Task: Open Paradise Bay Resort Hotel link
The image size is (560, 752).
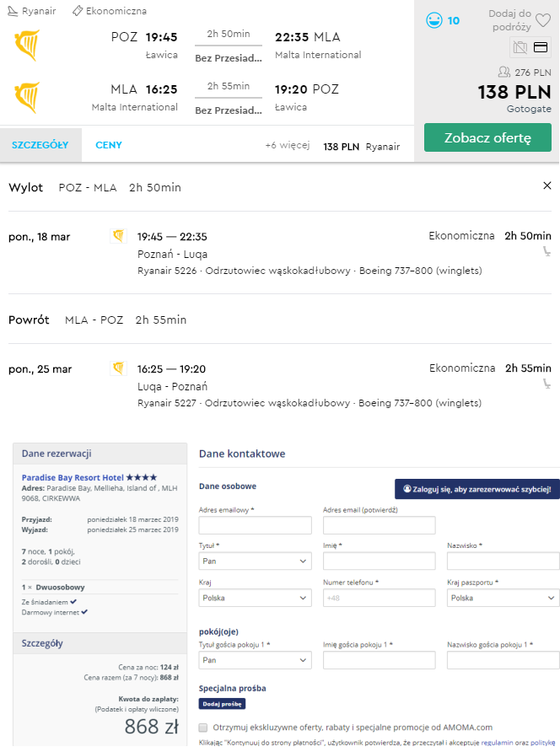Action: click(x=73, y=477)
